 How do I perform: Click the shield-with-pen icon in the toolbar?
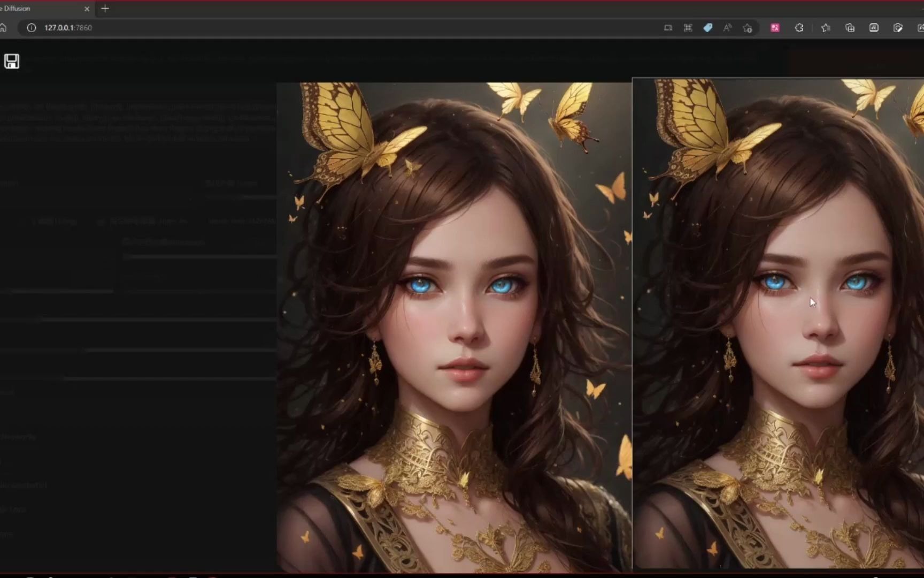pos(898,27)
